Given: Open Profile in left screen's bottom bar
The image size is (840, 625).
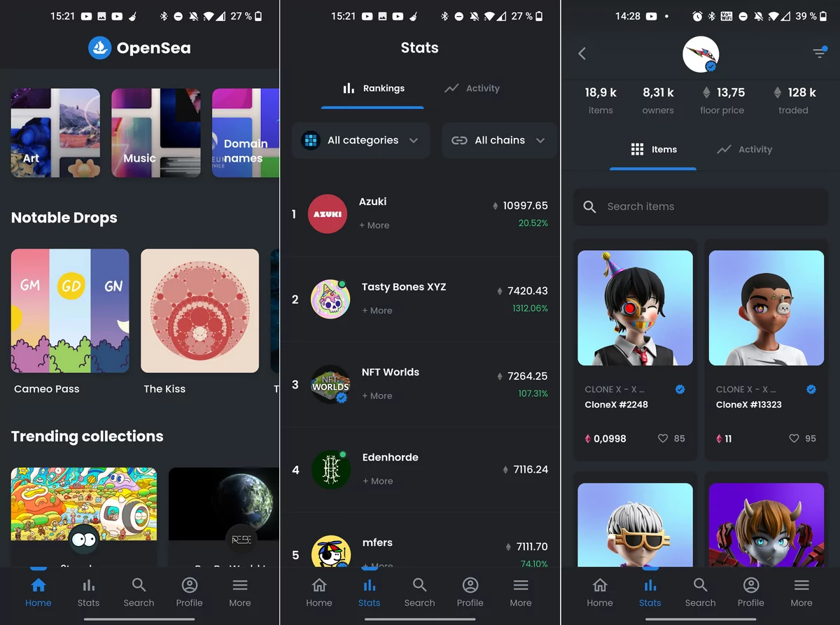Looking at the screenshot, I should point(189,592).
